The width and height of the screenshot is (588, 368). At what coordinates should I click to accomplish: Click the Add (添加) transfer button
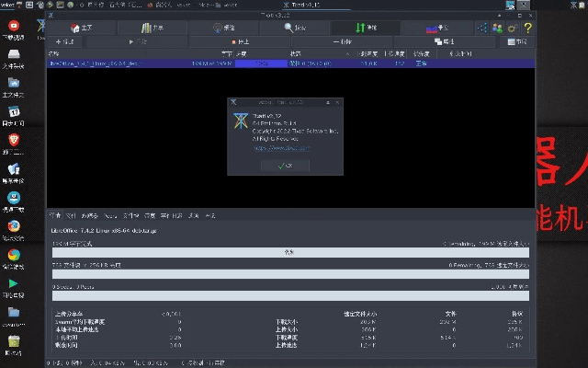point(64,42)
